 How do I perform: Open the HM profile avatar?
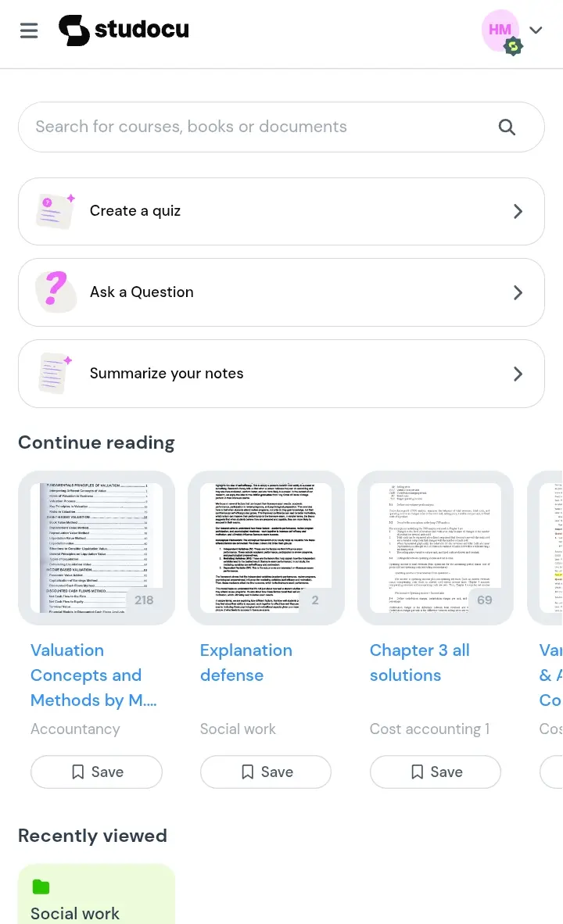(x=500, y=30)
